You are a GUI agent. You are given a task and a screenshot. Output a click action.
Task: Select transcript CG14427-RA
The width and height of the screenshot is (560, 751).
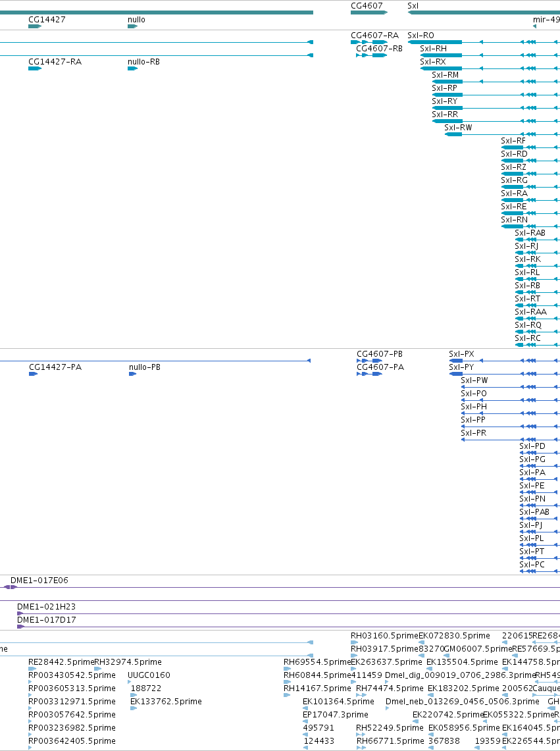[55, 62]
